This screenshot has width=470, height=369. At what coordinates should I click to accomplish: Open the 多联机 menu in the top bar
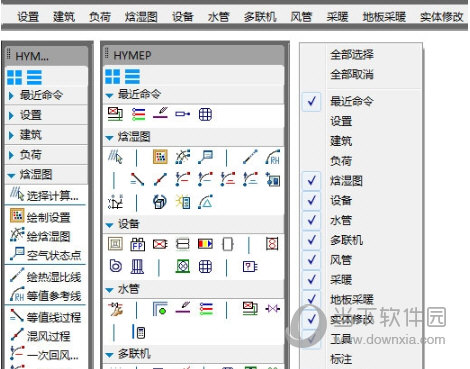260,17
